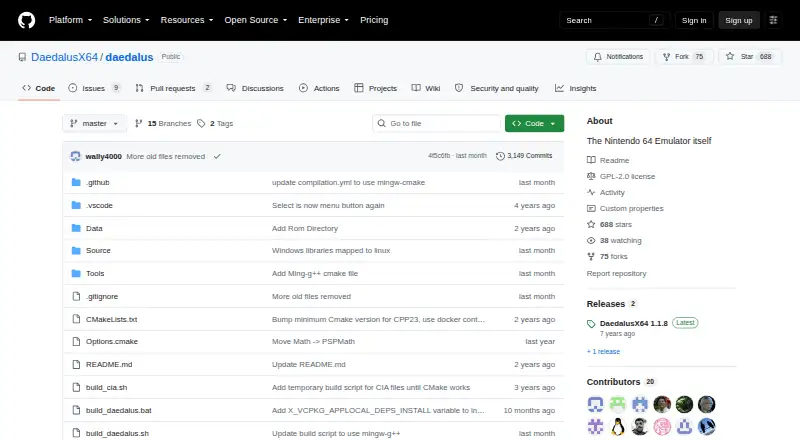800x440 pixels.
Task: Open commit 'Add Rom Directory'
Action: coord(305,228)
